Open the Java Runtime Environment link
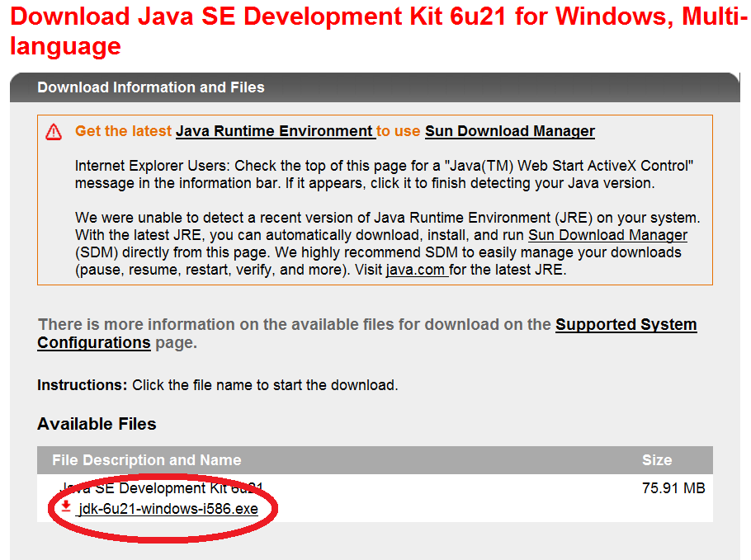The image size is (751, 560). 276,130
